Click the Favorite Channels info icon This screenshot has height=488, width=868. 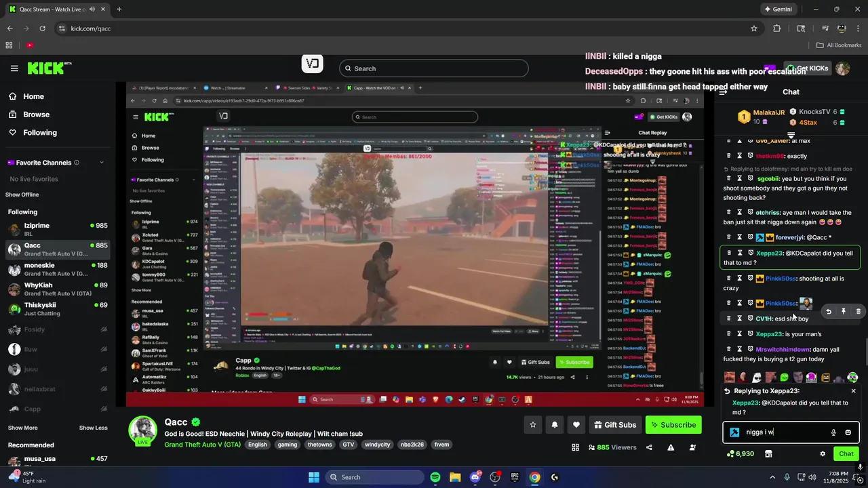click(x=76, y=163)
